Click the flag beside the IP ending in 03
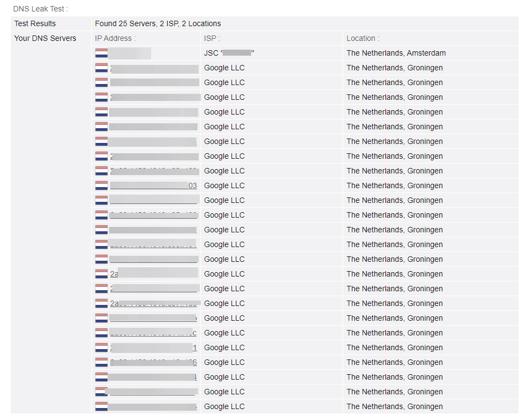The height and width of the screenshot is (420, 531). [102, 186]
